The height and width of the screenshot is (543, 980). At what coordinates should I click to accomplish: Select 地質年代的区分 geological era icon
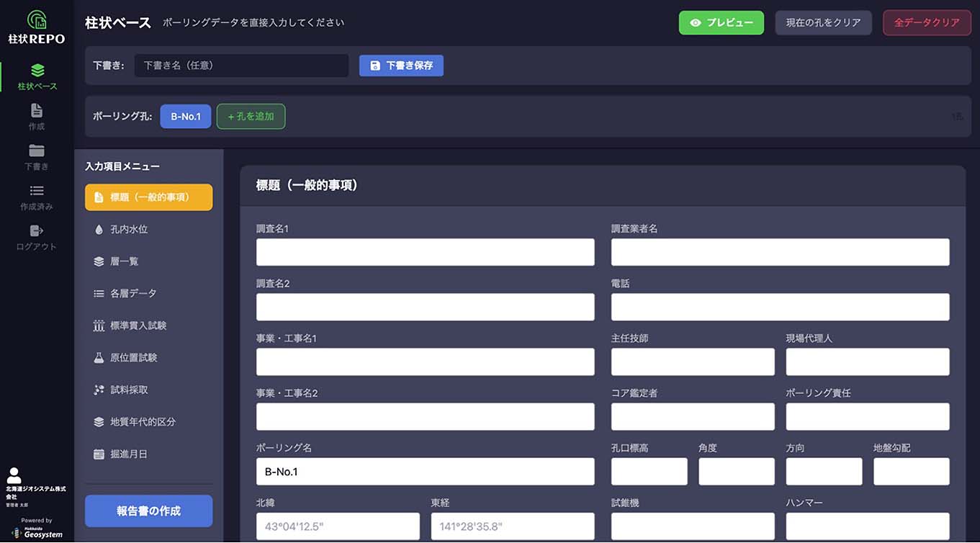(99, 421)
